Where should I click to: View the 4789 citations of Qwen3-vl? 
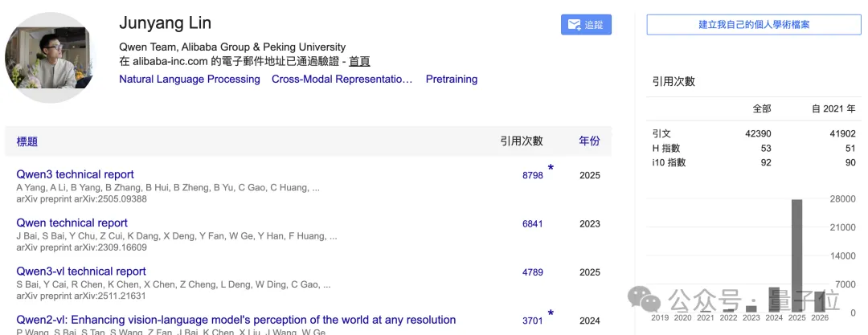click(532, 272)
